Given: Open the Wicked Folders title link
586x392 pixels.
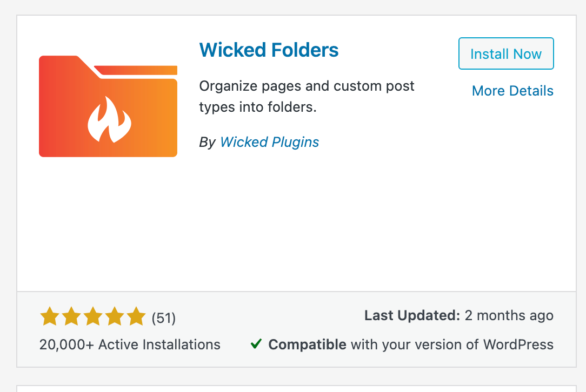Looking at the screenshot, I should 269,50.
